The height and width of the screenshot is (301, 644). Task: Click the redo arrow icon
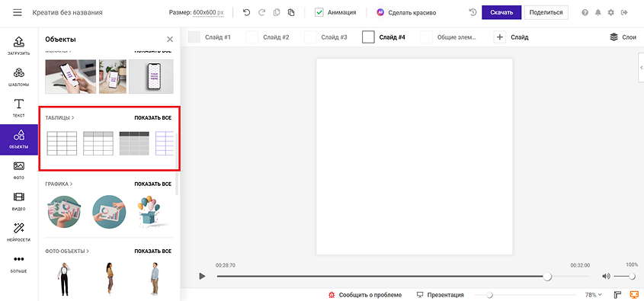tap(261, 12)
